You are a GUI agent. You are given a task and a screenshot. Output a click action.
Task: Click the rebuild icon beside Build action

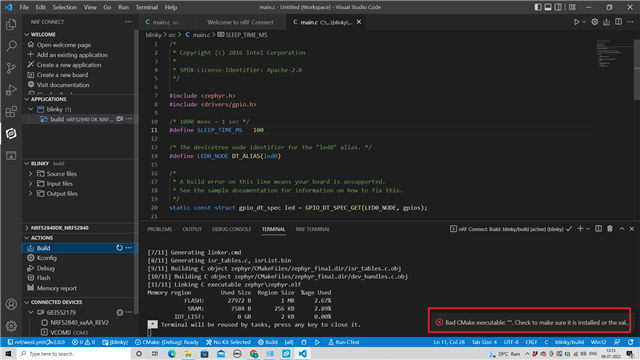point(119,248)
